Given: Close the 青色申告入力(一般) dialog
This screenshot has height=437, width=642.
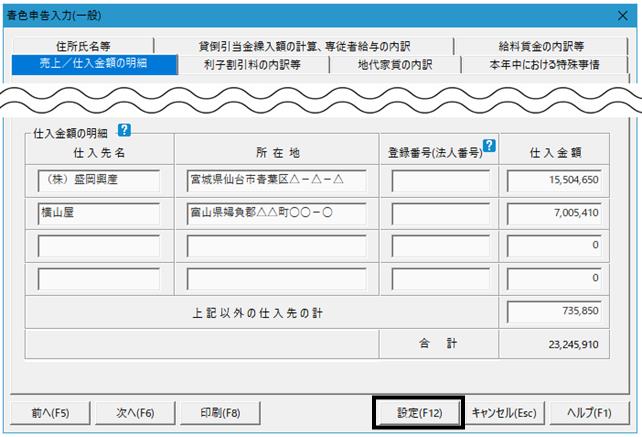Looking at the screenshot, I should [623, 16].
